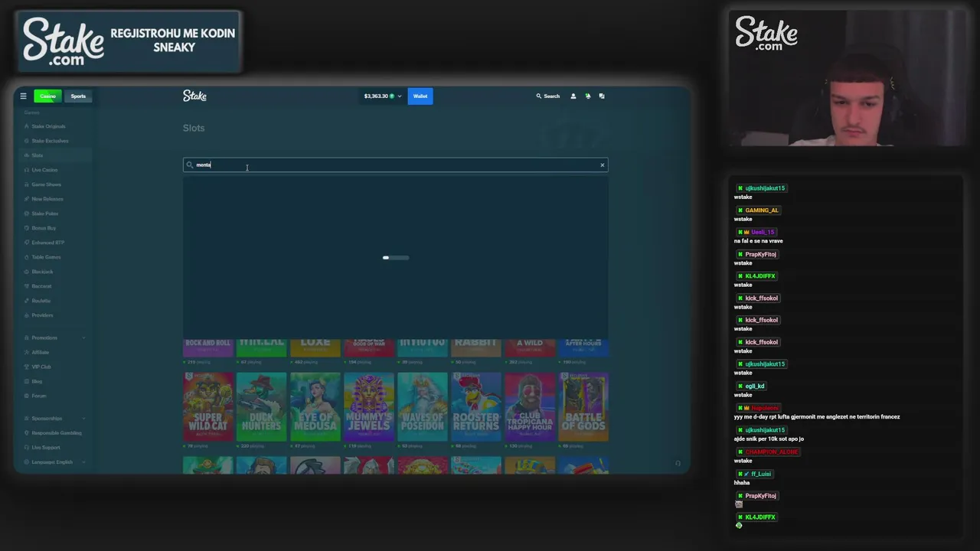Open the user profile icon

(x=573, y=96)
